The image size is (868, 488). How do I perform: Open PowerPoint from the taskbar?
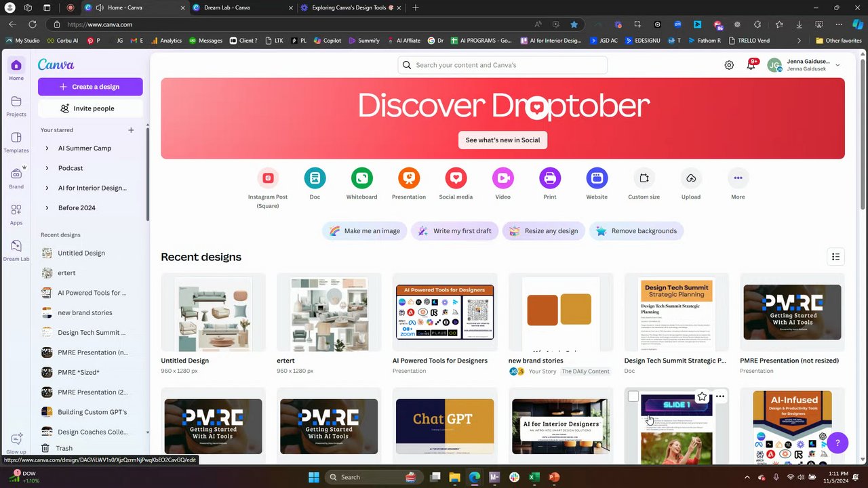(554, 477)
